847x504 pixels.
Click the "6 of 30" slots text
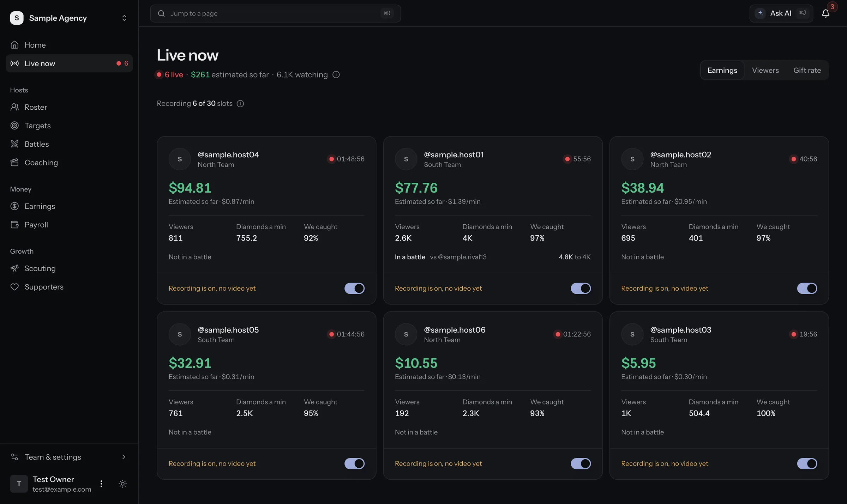(x=204, y=104)
